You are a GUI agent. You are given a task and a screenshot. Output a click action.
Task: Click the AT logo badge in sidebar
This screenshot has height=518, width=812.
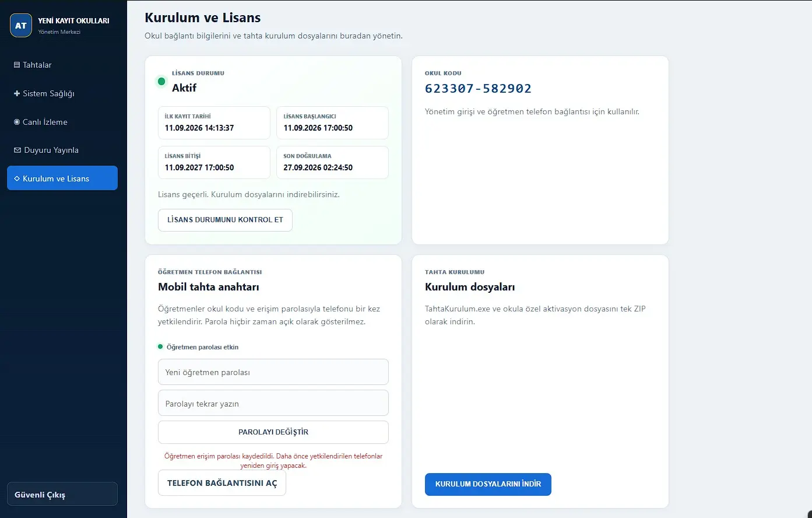pyautogui.click(x=21, y=26)
